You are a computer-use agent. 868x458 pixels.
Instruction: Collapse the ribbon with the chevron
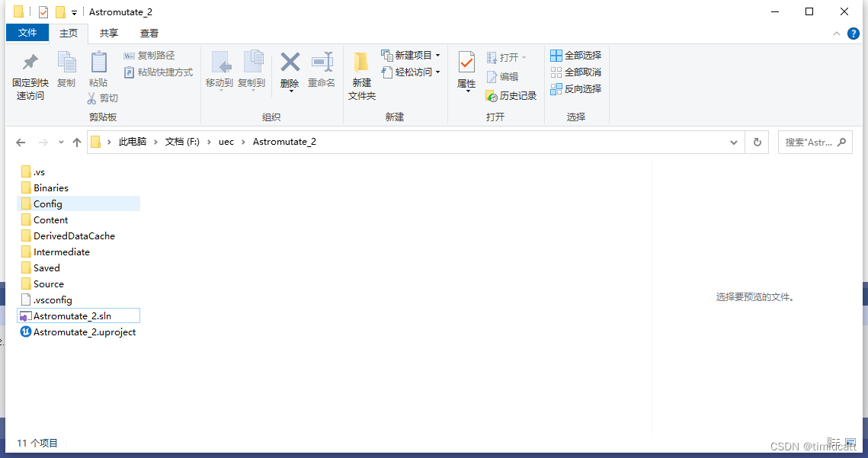837,34
